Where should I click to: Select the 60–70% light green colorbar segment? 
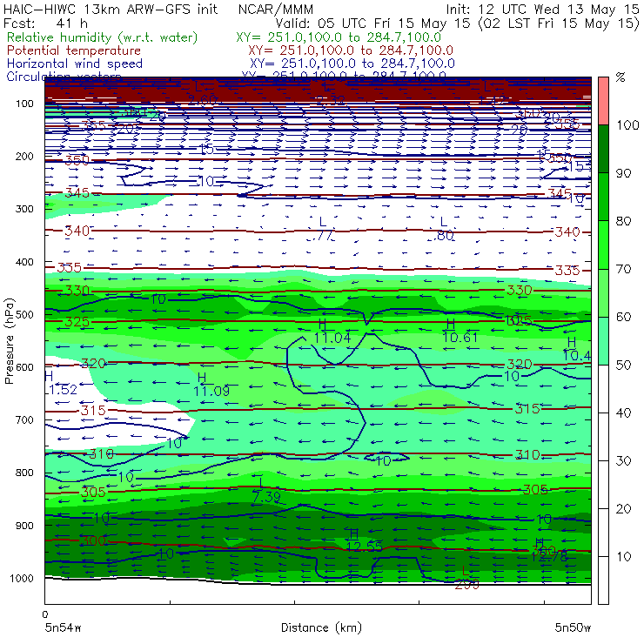[x=603, y=292]
